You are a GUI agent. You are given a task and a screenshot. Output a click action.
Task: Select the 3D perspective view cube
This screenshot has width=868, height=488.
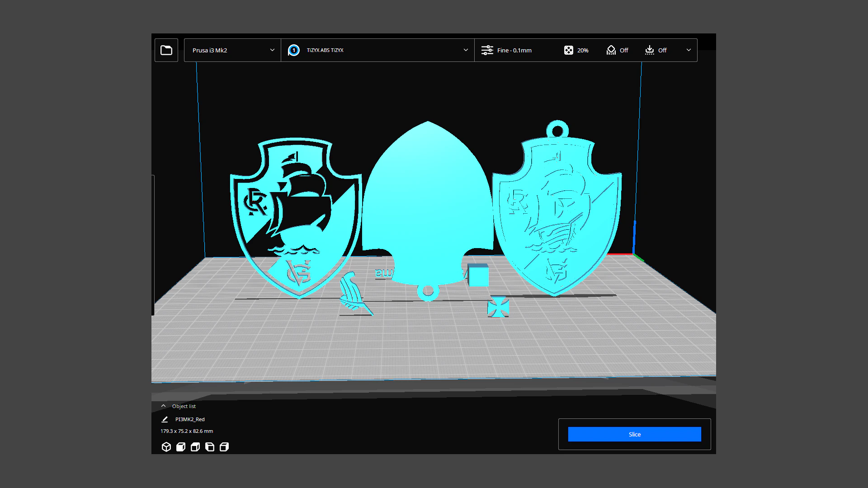pos(166,447)
